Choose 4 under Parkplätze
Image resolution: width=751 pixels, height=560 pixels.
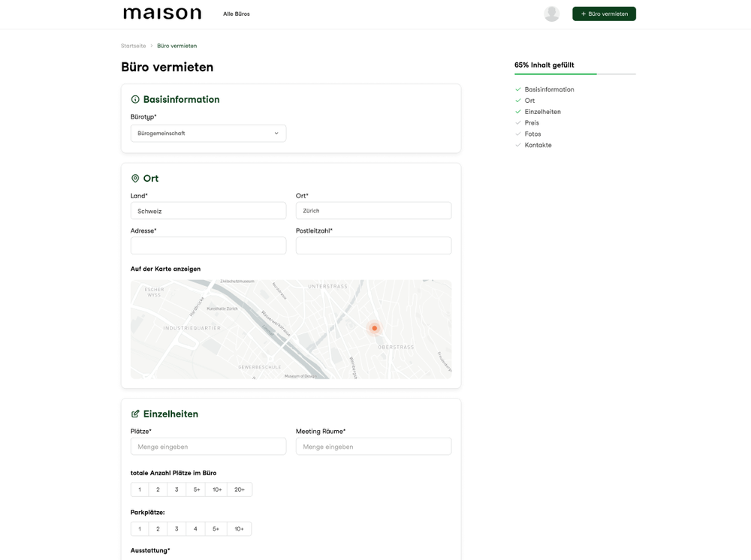pyautogui.click(x=195, y=528)
